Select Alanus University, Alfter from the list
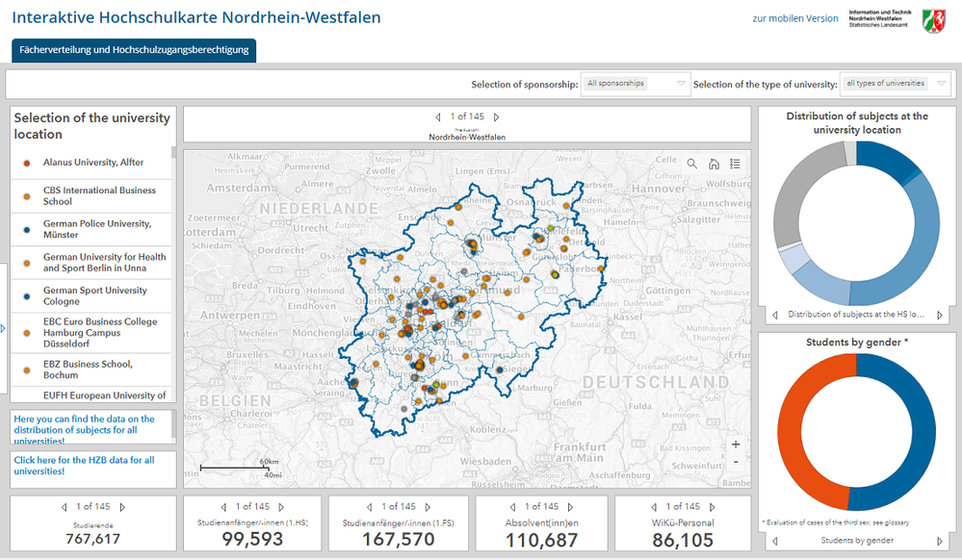962x560 pixels. (x=91, y=164)
